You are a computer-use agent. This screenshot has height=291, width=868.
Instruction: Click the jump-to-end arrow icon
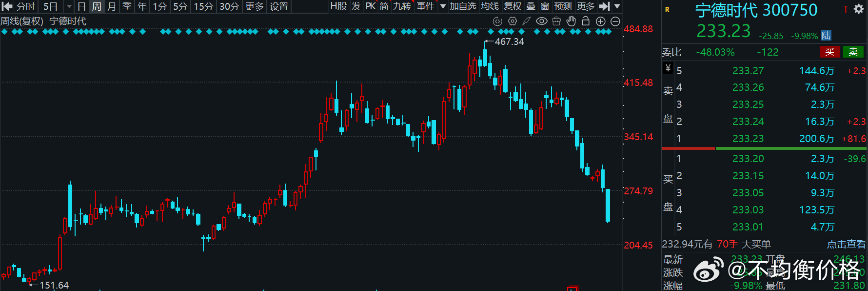pyautogui.click(x=605, y=6)
